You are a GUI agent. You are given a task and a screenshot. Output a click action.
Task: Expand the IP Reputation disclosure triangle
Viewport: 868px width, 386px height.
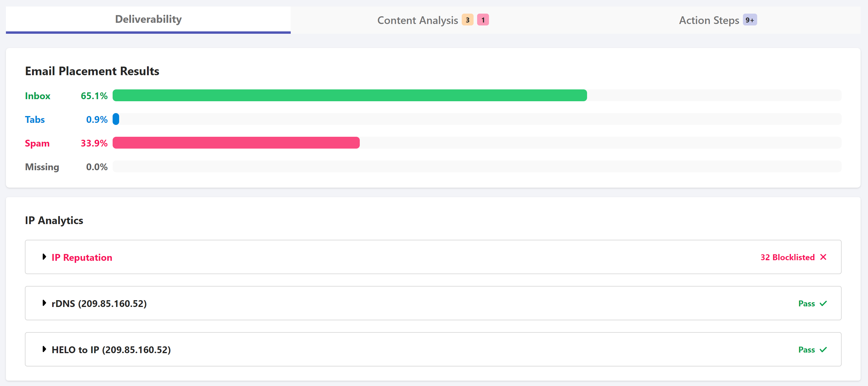44,257
